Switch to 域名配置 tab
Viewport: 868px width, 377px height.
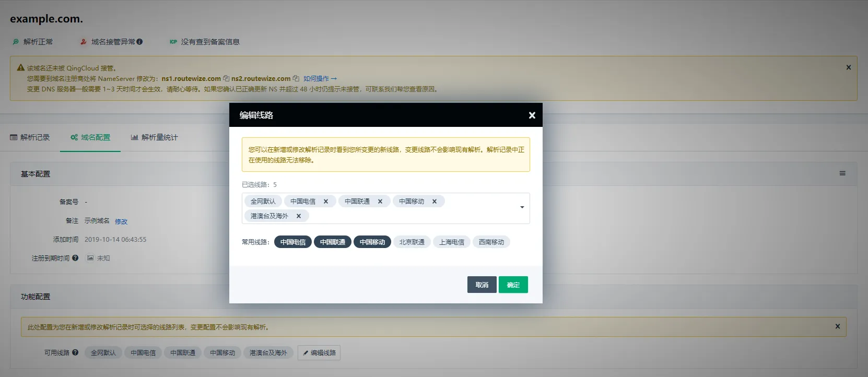(90, 137)
